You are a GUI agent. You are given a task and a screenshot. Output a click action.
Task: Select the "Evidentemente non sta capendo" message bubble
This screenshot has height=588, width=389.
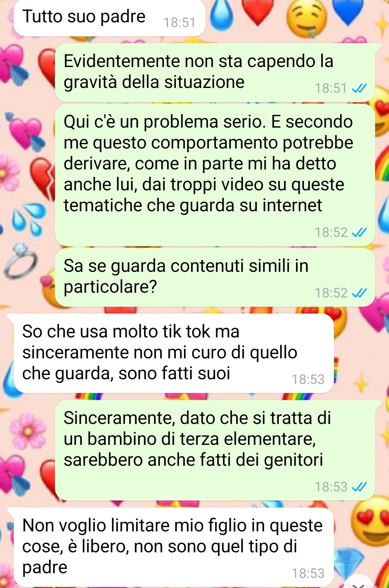(215, 73)
